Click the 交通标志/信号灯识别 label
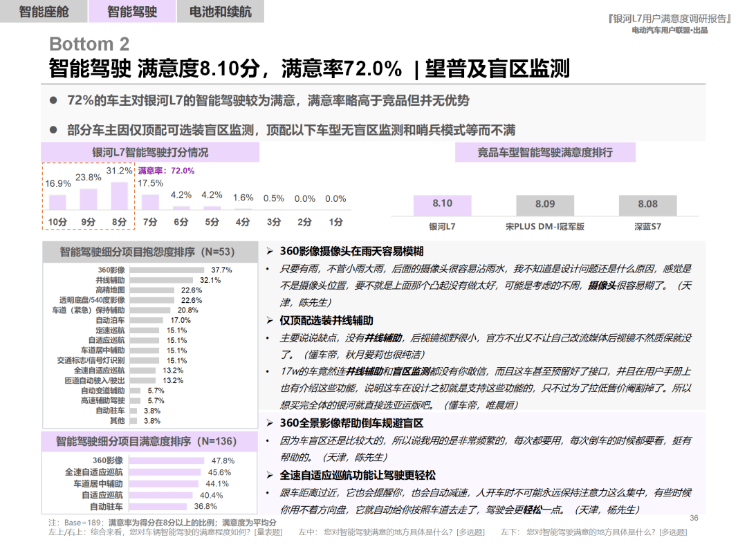Viewport: 747px width, 560px height. (x=91, y=360)
